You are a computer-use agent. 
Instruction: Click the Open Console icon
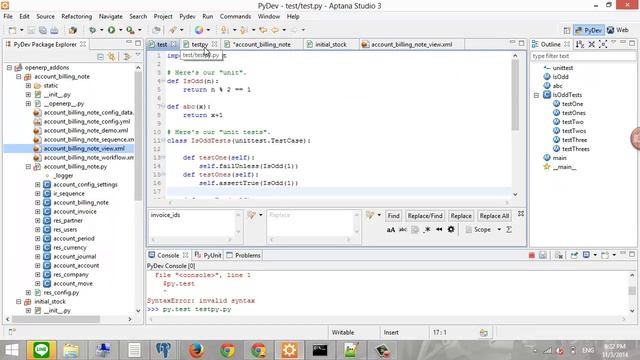pyautogui.click(x=604, y=255)
